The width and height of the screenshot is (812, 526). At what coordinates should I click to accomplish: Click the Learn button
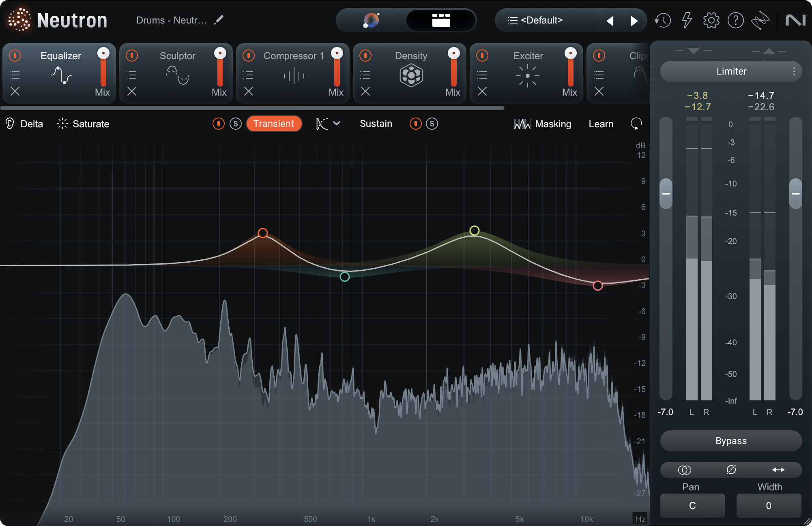(x=601, y=124)
